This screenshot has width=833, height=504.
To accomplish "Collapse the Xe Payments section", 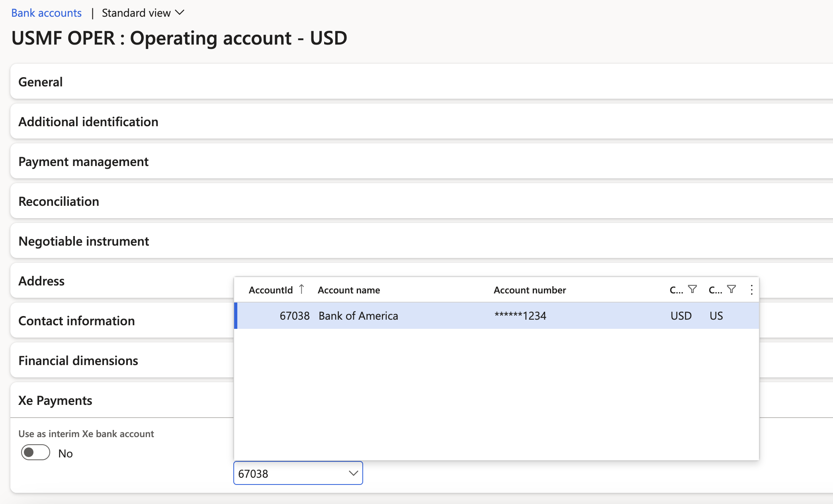I will click(55, 400).
